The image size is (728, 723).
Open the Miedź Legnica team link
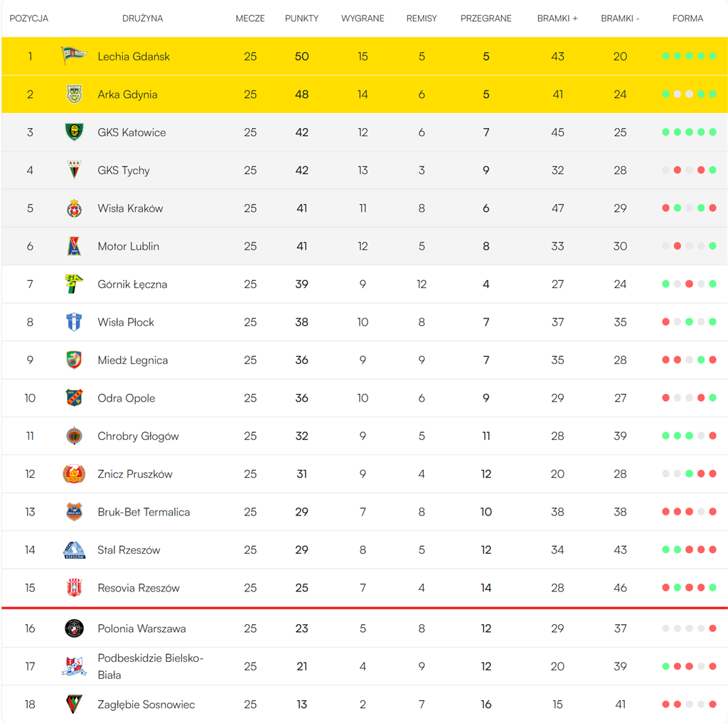pyautogui.click(x=133, y=360)
